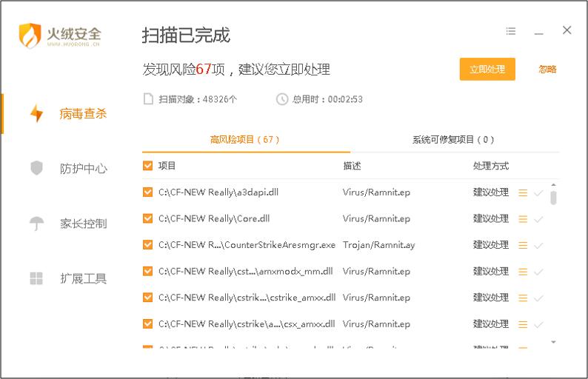The image size is (588, 379).
Task: Click file path C:\CF-NEW Really\a3dapi.dll
Action: pos(218,192)
